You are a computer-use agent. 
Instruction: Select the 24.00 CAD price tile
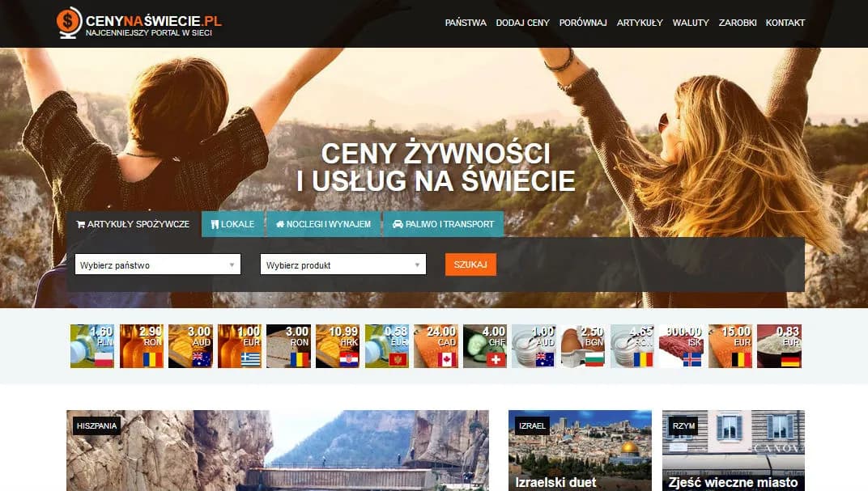pos(436,346)
